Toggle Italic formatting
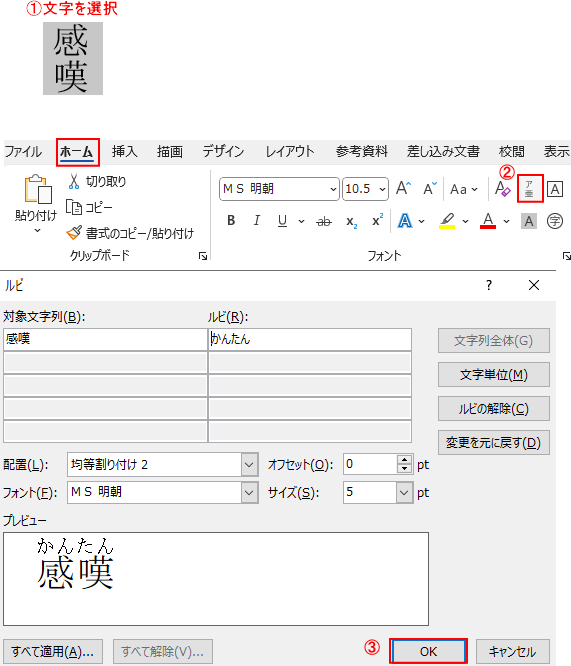 (x=257, y=220)
